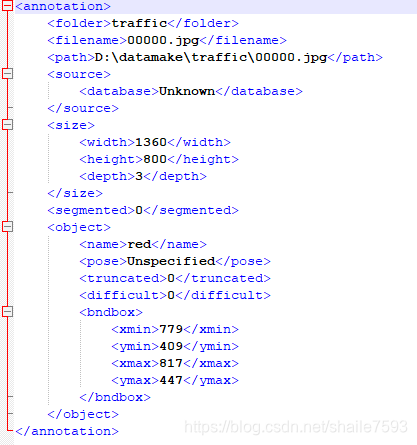Viewport: 417px width, 445px height.
Task: Click the closing </database> tag
Action: [259, 91]
